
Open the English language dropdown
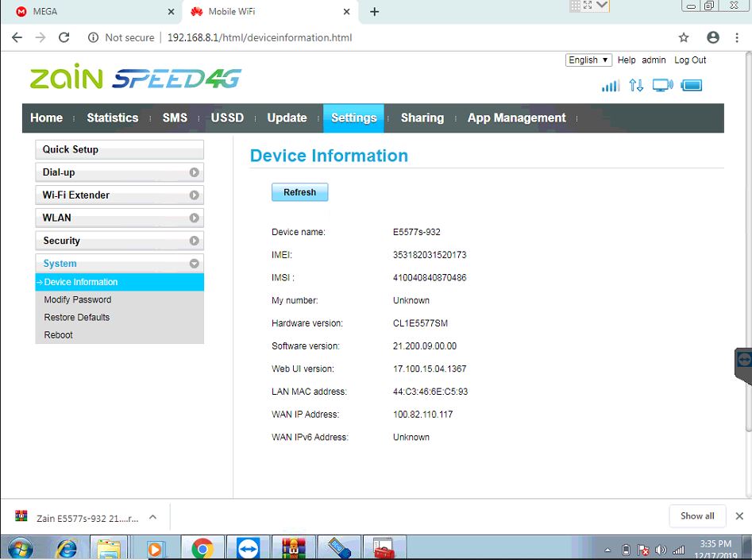coord(588,60)
